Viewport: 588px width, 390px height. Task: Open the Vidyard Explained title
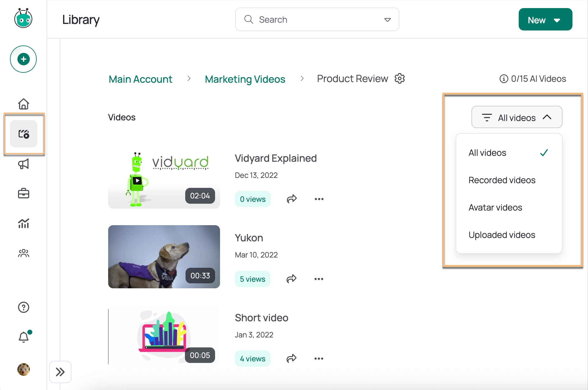click(276, 158)
